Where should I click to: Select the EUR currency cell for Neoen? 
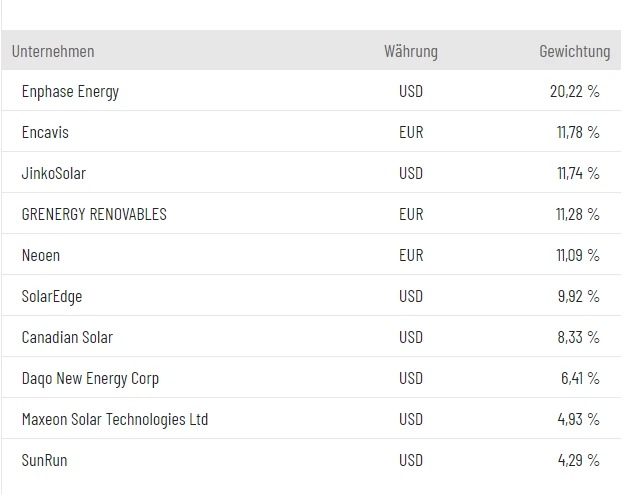[x=411, y=255]
